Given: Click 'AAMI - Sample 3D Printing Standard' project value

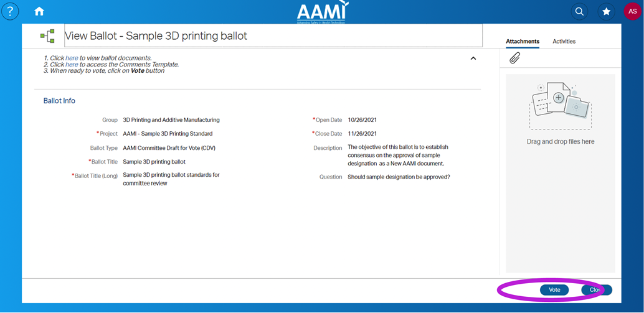Looking at the screenshot, I should point(168,134).
